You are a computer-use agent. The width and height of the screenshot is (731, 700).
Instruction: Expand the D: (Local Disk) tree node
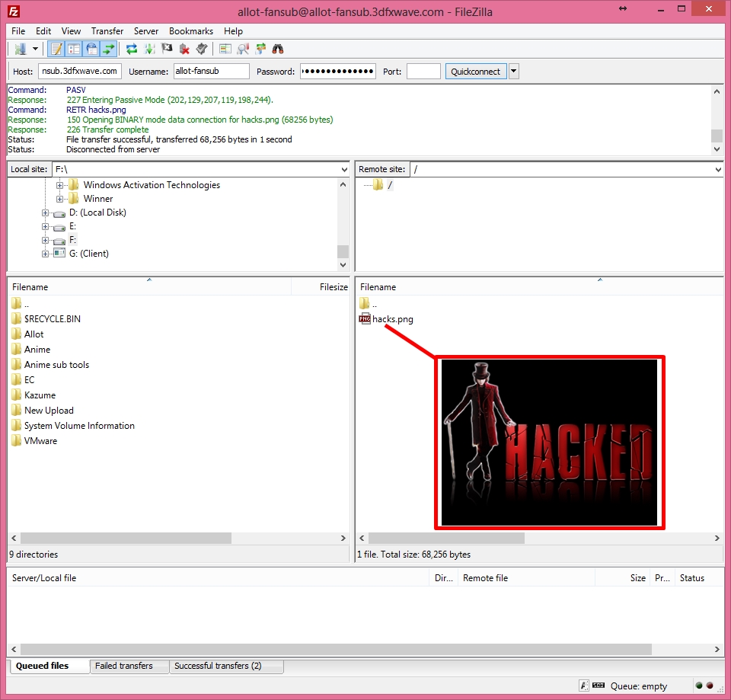(x=45, y=213)
